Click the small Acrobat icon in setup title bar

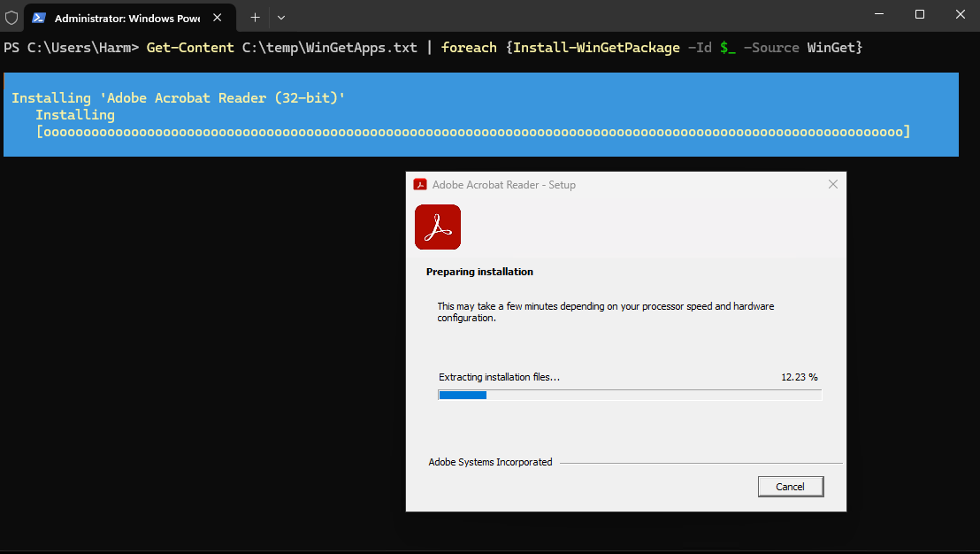[x=420, y=185]
